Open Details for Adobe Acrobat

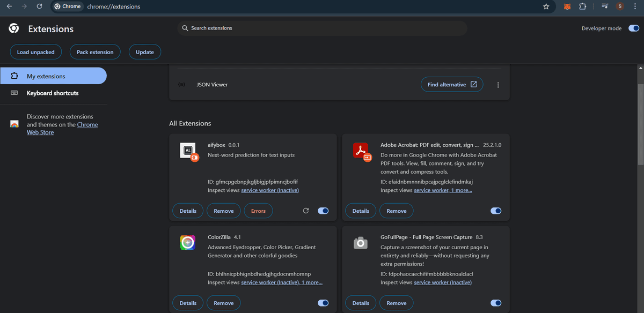point(361,211)
